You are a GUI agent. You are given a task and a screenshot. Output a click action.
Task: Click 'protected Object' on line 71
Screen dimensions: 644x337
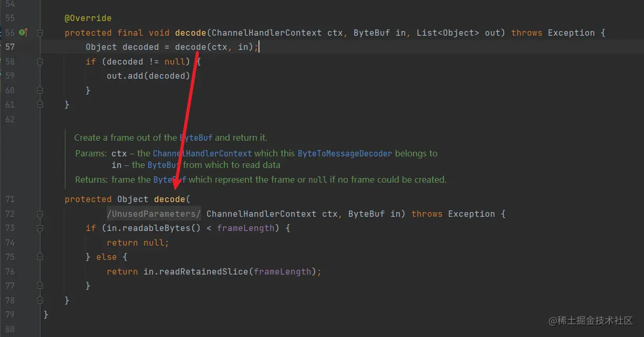tap(107, 199)
